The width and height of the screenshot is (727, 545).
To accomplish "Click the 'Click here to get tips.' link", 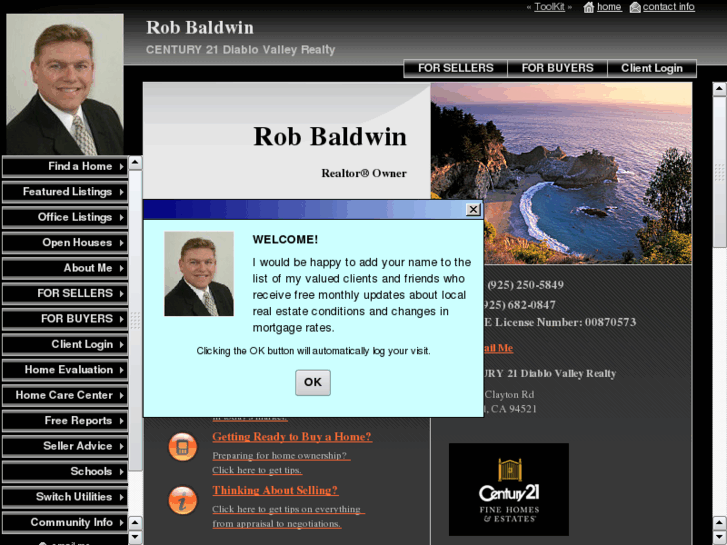I will tap(257, 470).
